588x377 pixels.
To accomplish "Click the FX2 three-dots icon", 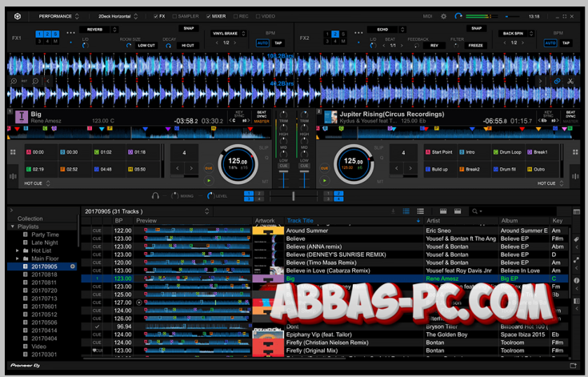I will pos(358,33).
